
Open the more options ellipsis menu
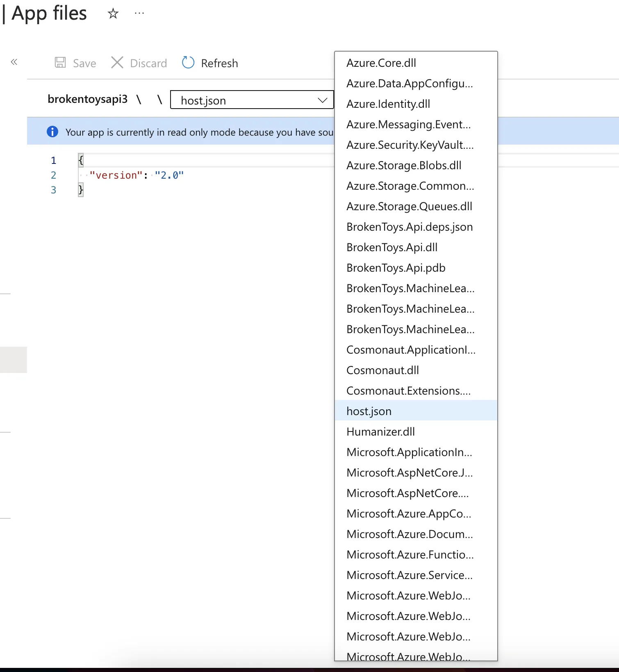(139, 14)
